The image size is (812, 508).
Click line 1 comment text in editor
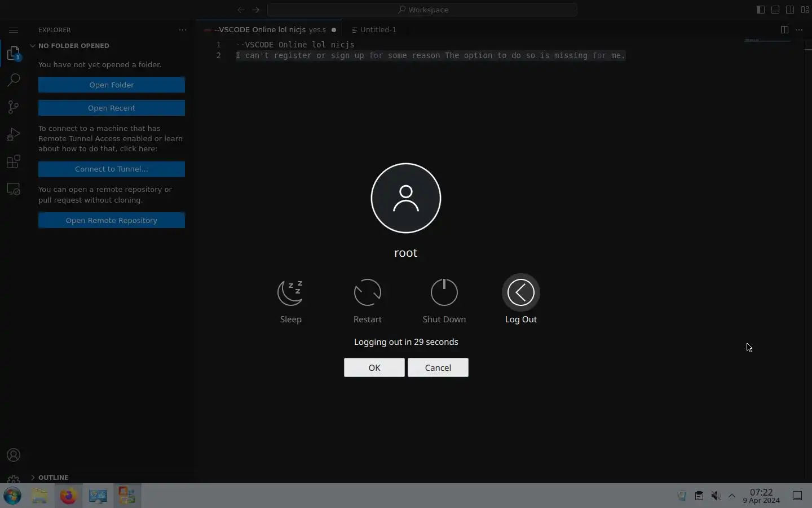(295, 45)
